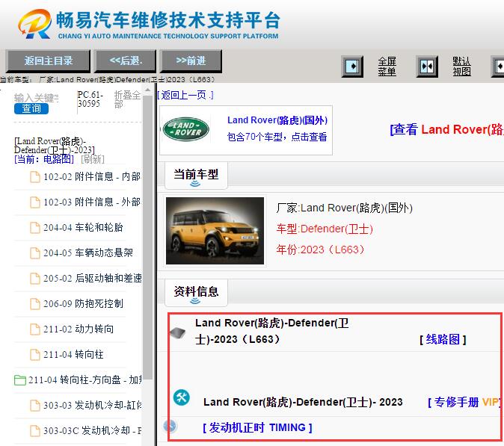Click the document icon beside 206-09
This screenshot has width=504, height=446.
(35, 304)
